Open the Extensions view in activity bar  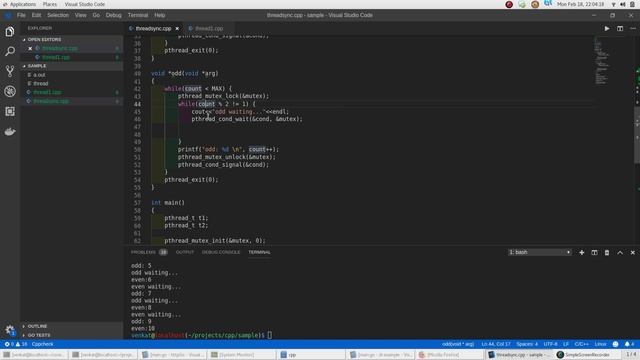point(10,111)
